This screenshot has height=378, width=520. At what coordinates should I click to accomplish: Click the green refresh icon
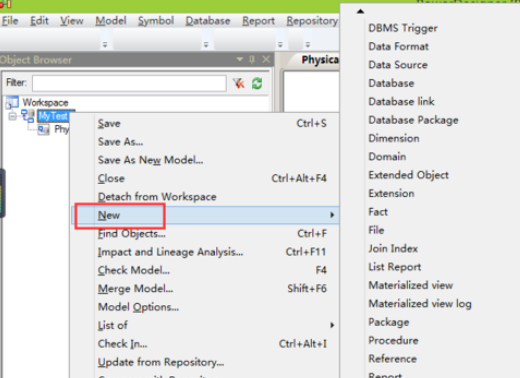(257, 83)
